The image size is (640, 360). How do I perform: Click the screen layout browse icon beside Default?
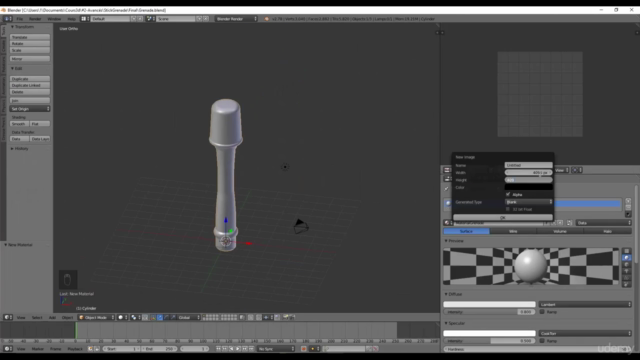(x=84, y=19)
